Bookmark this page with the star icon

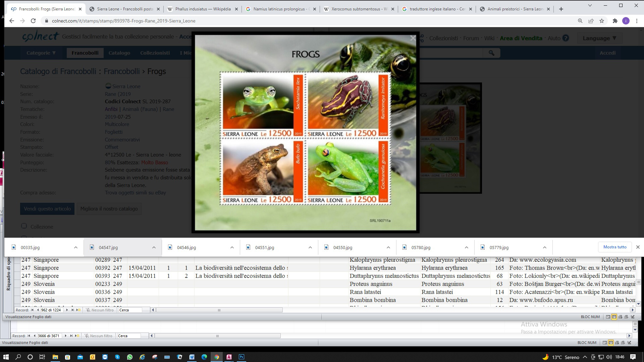click(602, 21)
